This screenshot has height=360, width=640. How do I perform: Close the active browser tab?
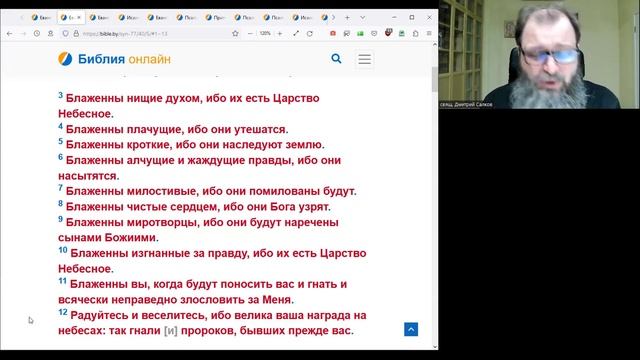pos(79,18)
